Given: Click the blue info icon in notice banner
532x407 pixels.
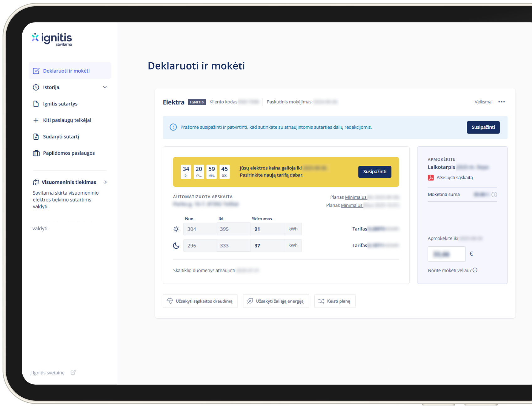Looking at the screenshot, I should click(x=173, y=127).
